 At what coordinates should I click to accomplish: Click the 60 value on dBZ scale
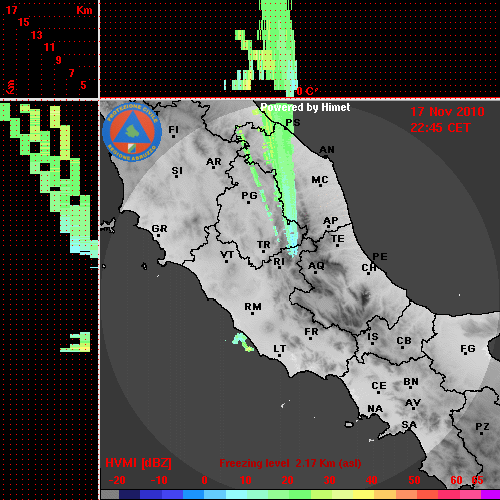click(x=456, y=480)
